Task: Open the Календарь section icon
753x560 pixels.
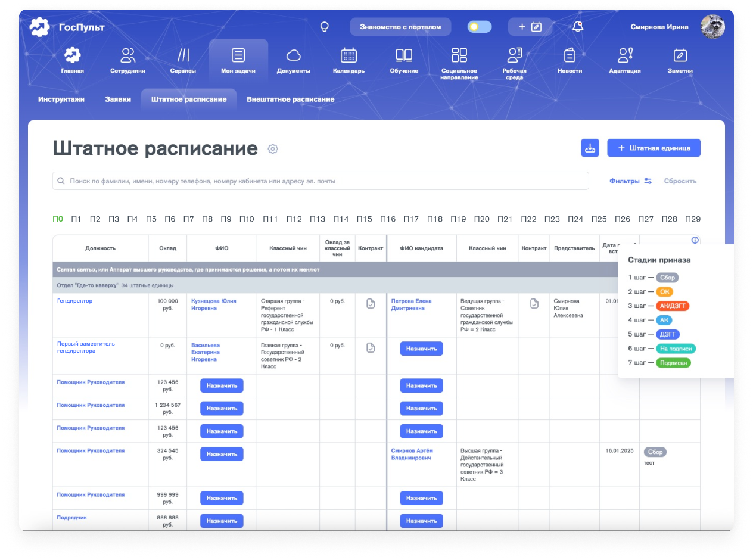Action: tap(349, 61)
